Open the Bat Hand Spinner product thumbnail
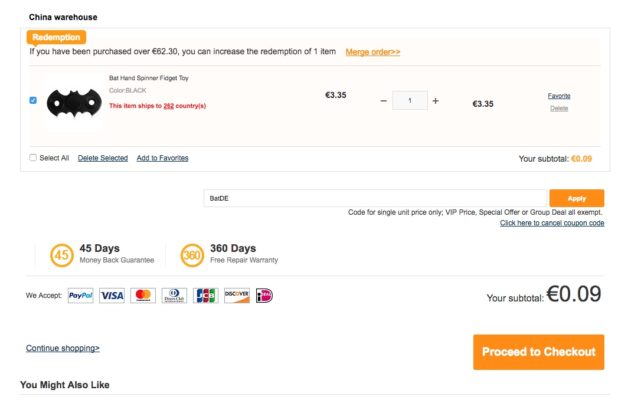The height and width of the screenshot is (400, 641). click(74, 103)
